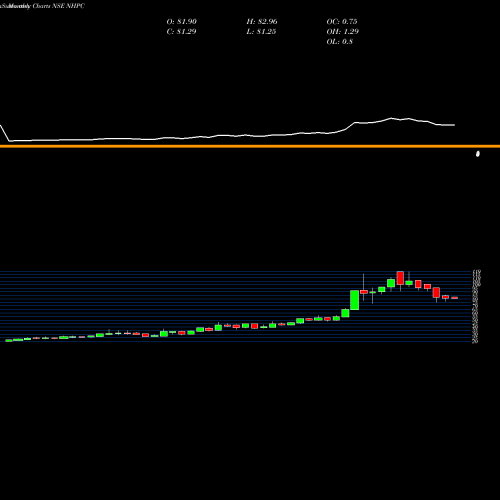
Task: Click the tallest green candlestick body
Action: (x=355, y=300)
